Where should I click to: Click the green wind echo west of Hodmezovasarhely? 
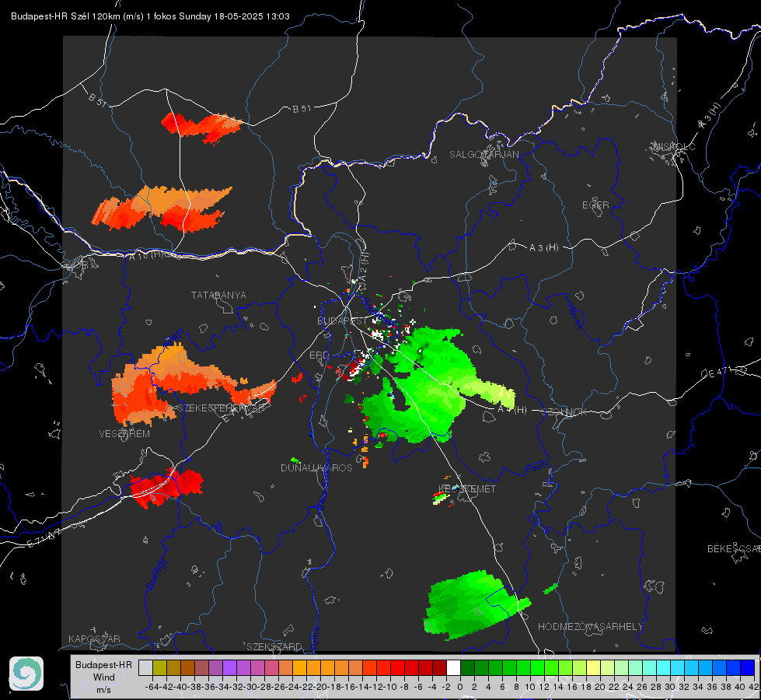(x=473, y=605)
